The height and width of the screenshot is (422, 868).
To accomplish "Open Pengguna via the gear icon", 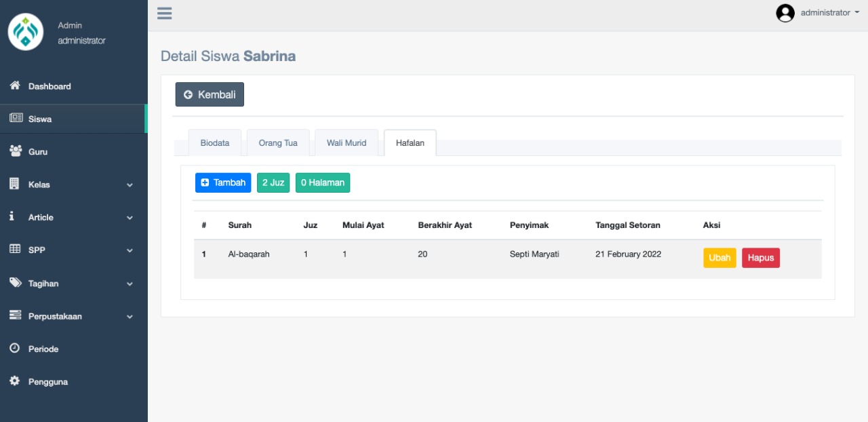I will pos(14,381).
